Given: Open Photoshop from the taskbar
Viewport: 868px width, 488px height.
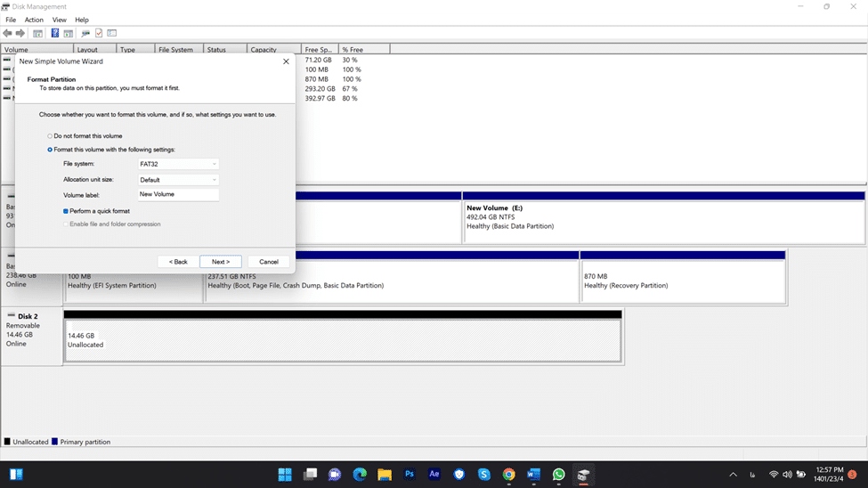Looking at the screenshot, I should coord(410,474).
